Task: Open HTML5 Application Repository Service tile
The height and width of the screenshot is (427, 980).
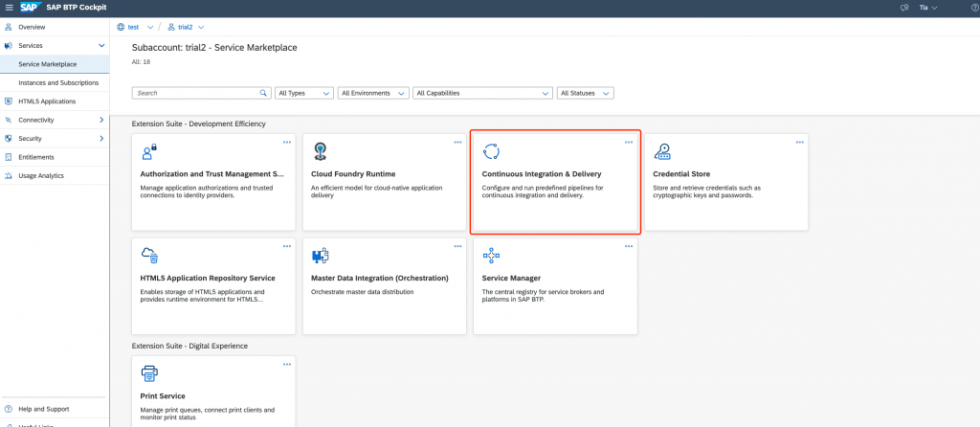Action: coord(213,285)
